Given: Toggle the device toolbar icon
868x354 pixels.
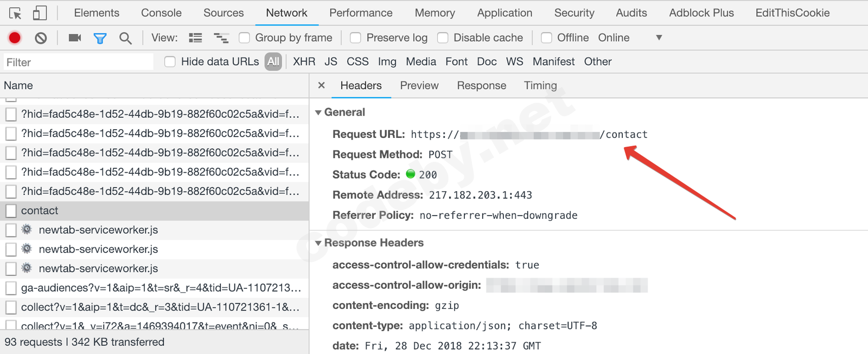Looking at the screenshot, I should [40, 13].
